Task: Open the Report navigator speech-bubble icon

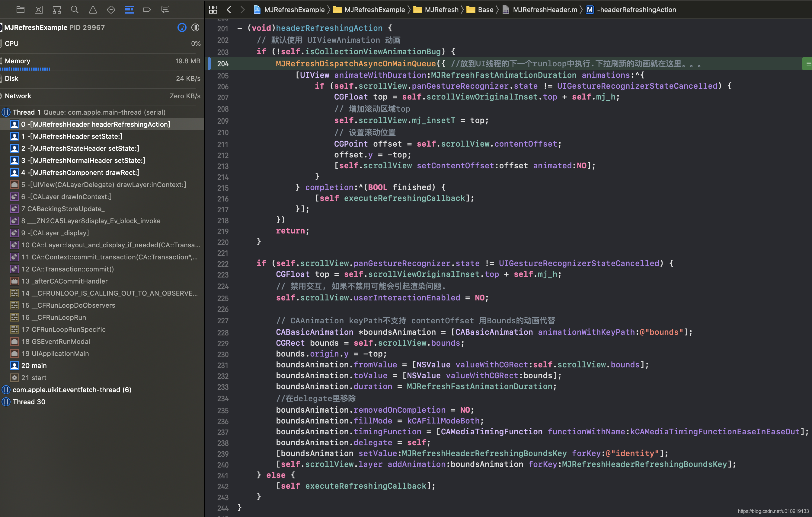Action: click(165, 9)
